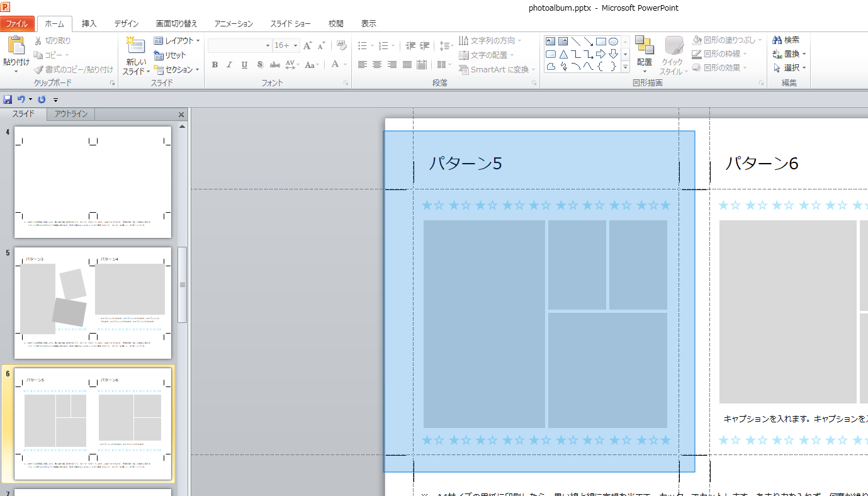The image size is (868, 496).
Task: Open the File (ファイル) tab
Action: tap(17, 24)
